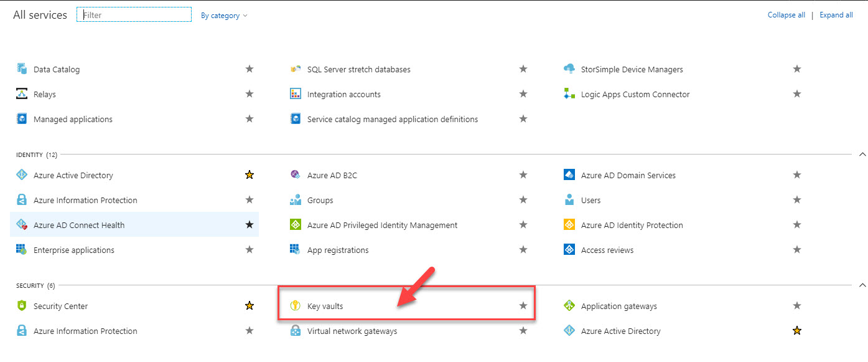Click Azure Information Protection icon under Identity

coord(22,200)
